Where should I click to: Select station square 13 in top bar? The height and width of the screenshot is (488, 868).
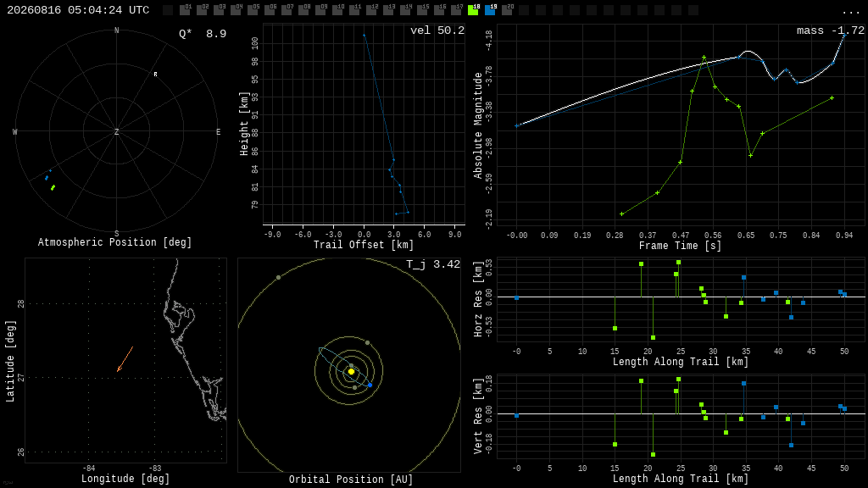[388, 10]
